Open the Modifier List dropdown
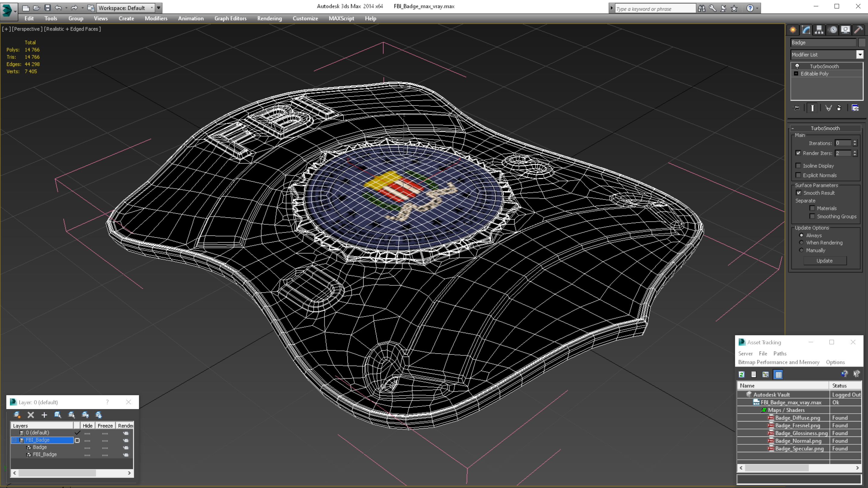The height and width of the screenshot is (488, 868). pyautogui.click(x=860, y=54)
